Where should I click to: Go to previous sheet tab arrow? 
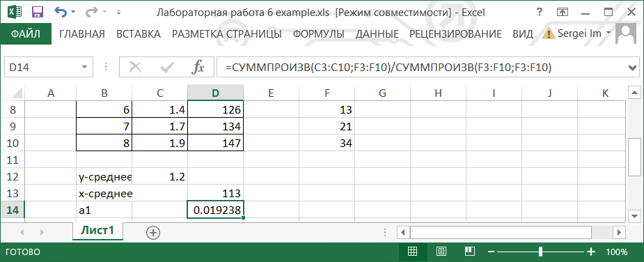coord(22,233)
